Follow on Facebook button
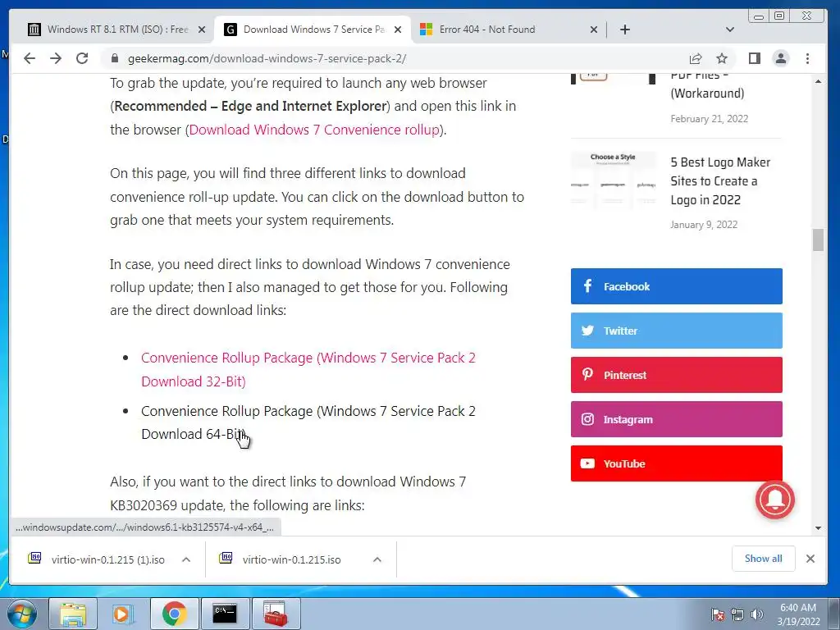Viewport: 840px width, 630px height. (676, 286)
